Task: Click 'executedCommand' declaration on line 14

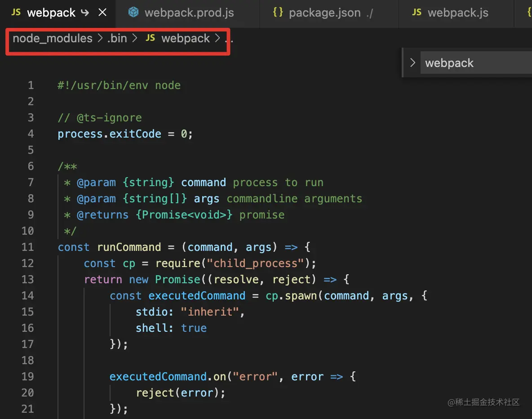Action: 197,295
